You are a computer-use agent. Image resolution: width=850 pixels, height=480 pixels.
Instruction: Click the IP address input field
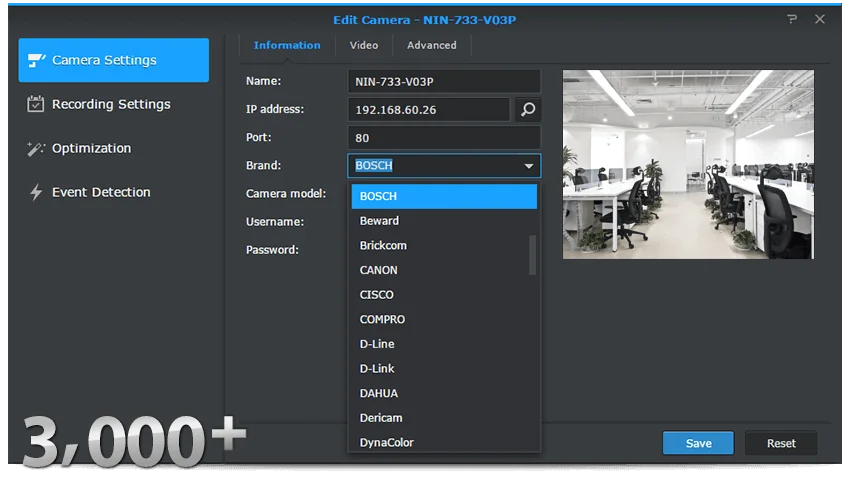[x=429, y=110]
